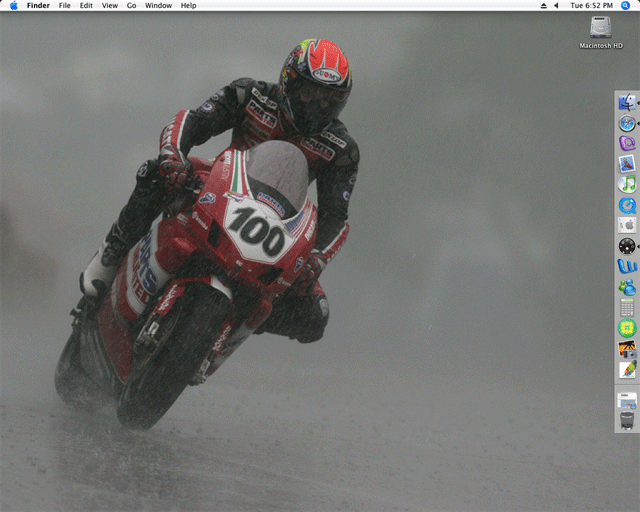Open the Go menu
The height and width of the screenshot is (512, 640).
coord(131,5)
